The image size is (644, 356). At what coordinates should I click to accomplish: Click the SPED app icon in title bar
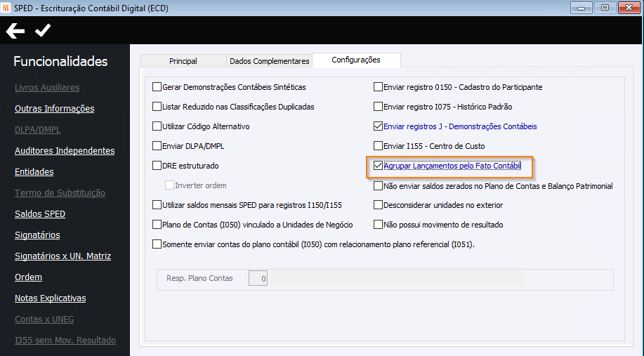pos(6,8)
